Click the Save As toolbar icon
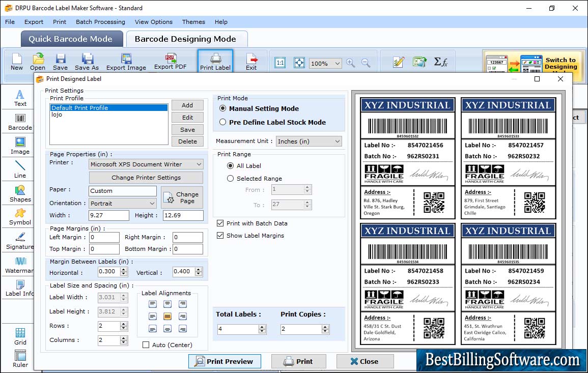Screen dimensions: 588x373 tap(87, 62)
